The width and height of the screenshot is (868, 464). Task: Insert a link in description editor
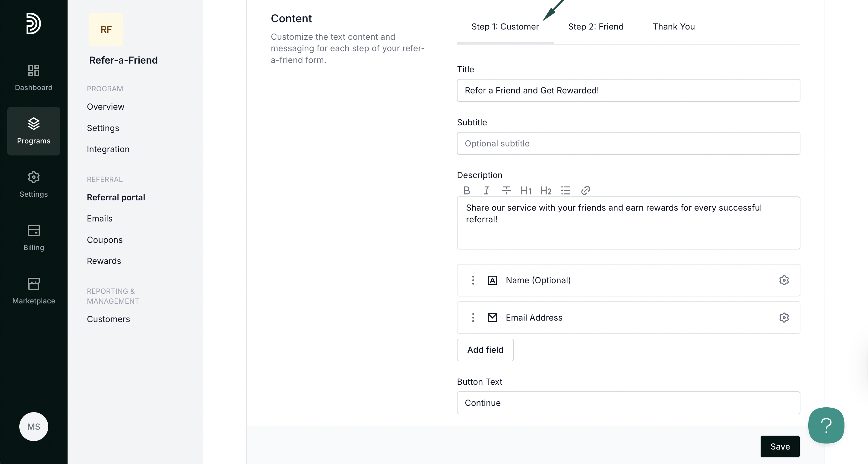585,191
